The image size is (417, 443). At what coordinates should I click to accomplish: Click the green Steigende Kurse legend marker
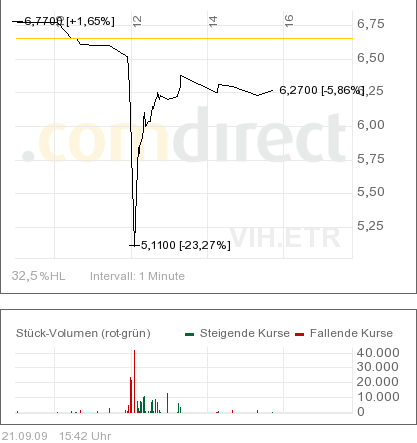(189, 334)
